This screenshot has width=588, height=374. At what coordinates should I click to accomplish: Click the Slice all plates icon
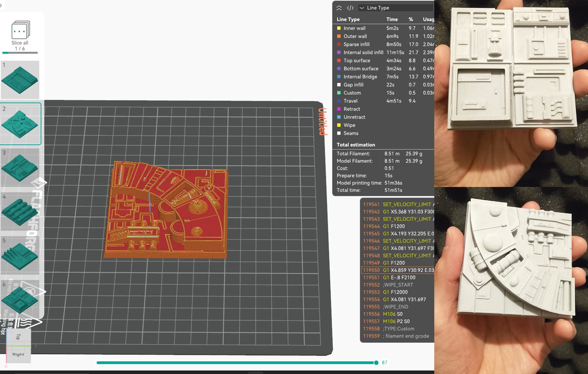click(20, 30)
